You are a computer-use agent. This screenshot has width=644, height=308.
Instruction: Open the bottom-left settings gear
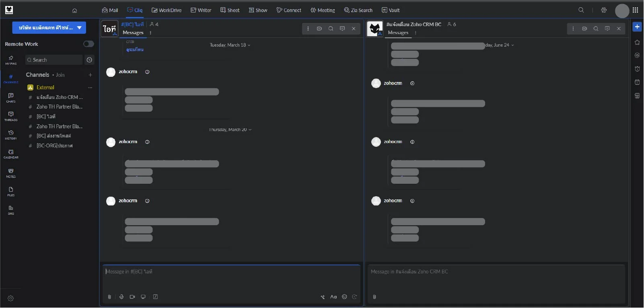[x=11, y=298]
